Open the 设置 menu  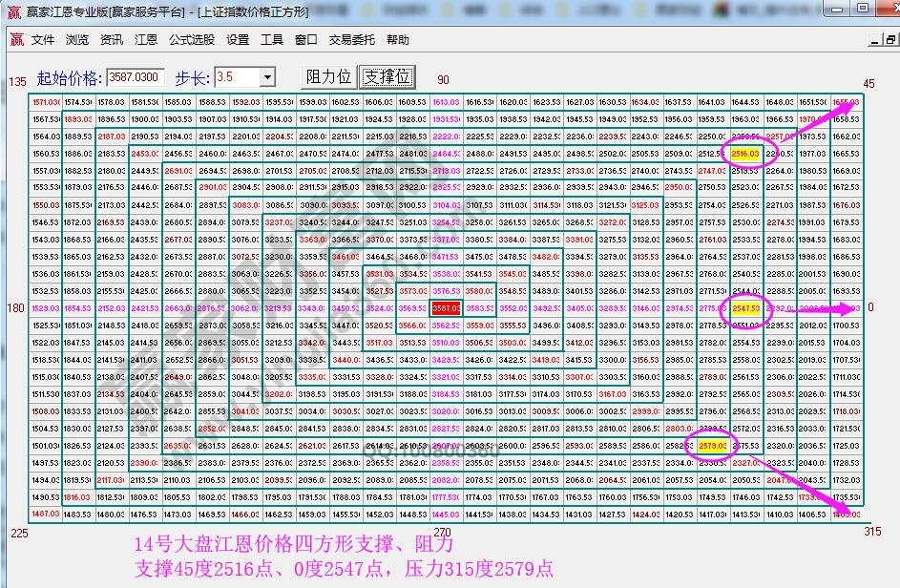click(x=238, y=40)
